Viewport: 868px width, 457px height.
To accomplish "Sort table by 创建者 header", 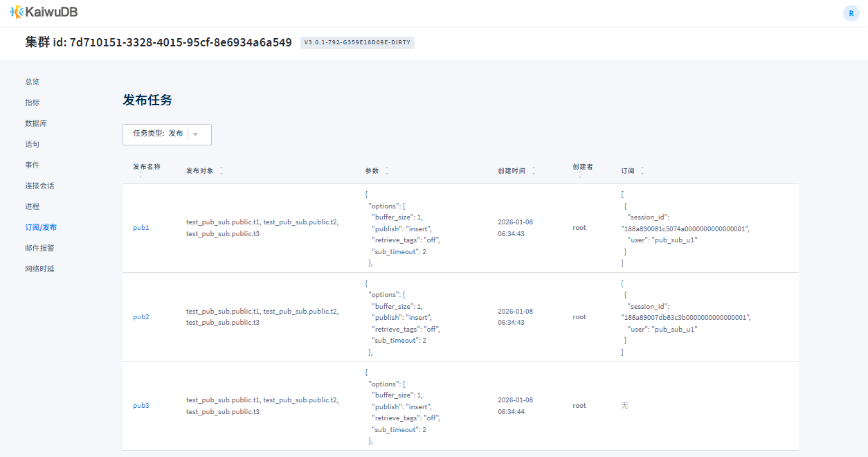I will coord(582,167).
